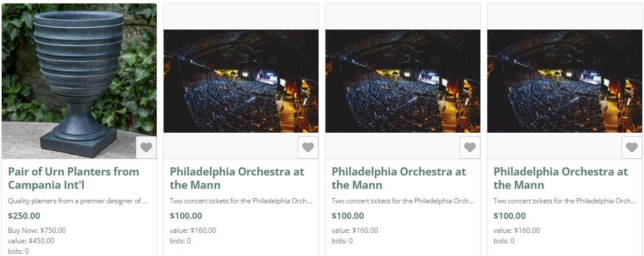Click the $250.00 price on the urn planters
Image resolution: width=644 pixels, height=256 pixels.
[x=24, y=215]
